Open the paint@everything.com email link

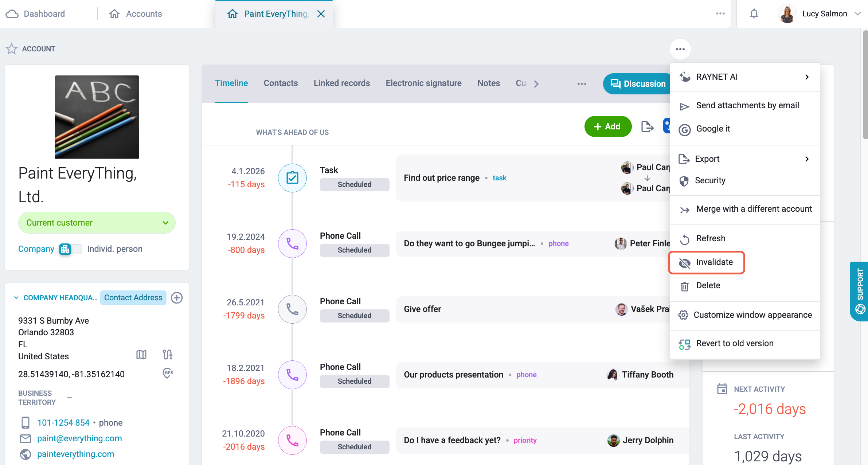coord(79,438)
